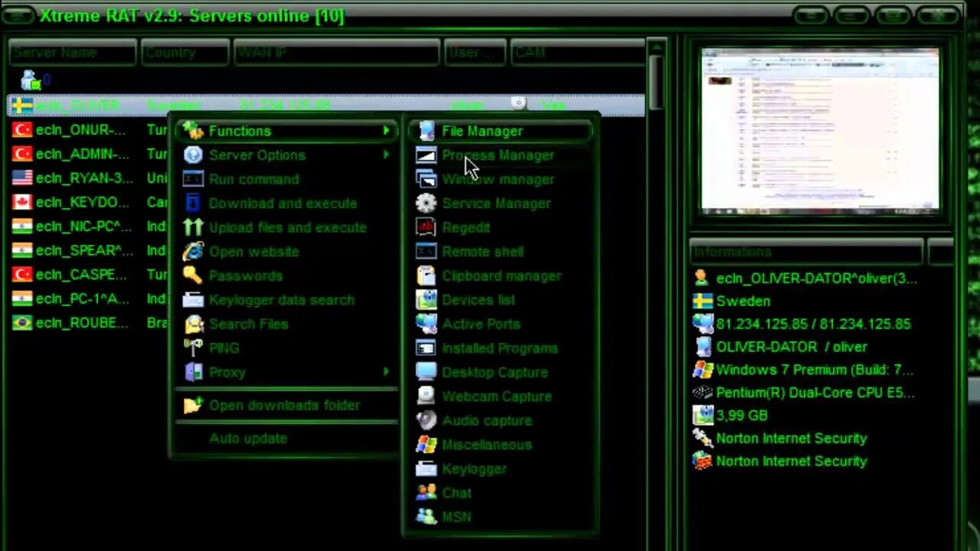The width and height of the screenshot is (980, 551).
Task: Click the Active Ports icon
Action: [x=426, y=324]
